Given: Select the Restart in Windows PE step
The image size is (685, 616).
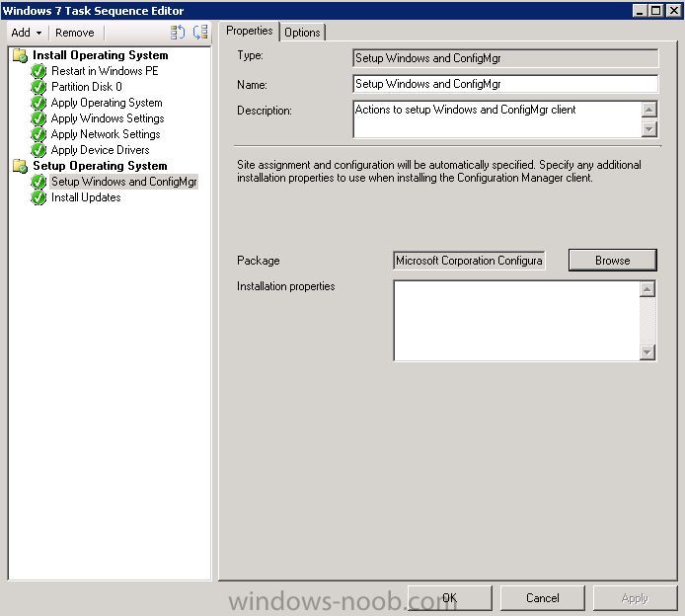Looking at the screenshot, I should coord(105,71).
